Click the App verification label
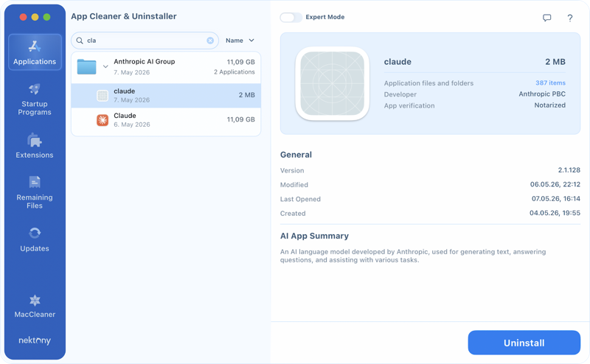590x364 pixels. pyautogui.click(x=409, y=105)
